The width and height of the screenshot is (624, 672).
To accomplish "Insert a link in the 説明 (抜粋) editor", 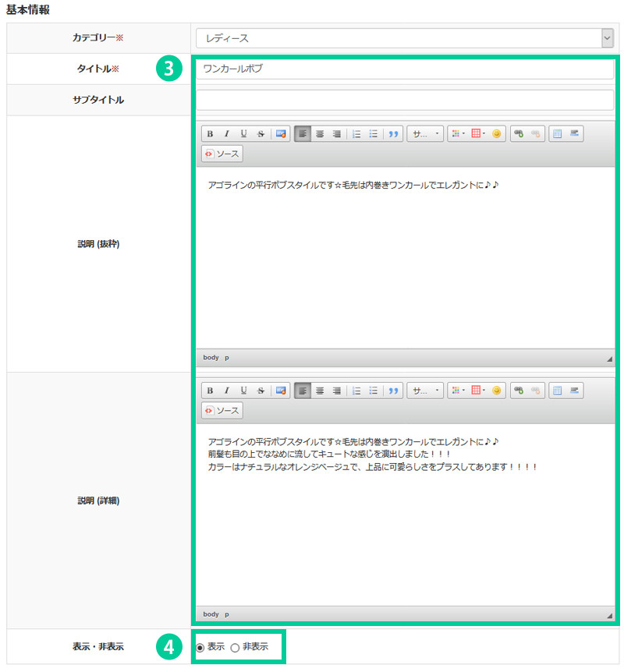I will click(x=519, y=134).
